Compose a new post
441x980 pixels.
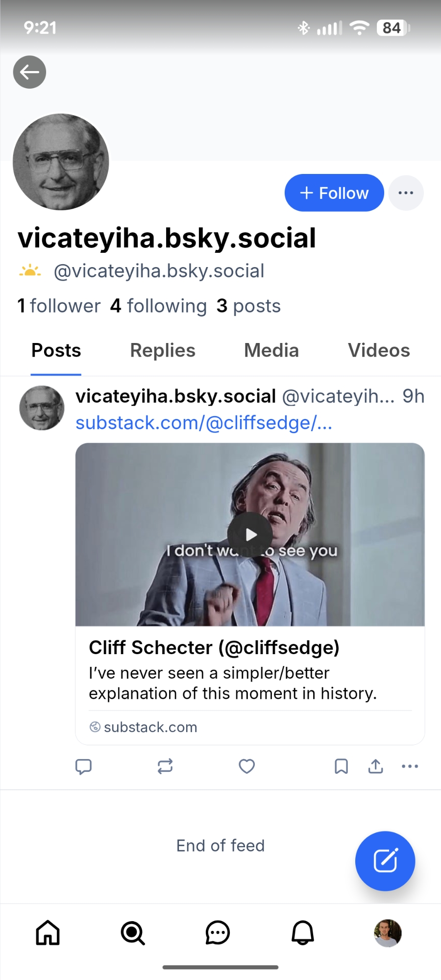click(x=385, y=861)
